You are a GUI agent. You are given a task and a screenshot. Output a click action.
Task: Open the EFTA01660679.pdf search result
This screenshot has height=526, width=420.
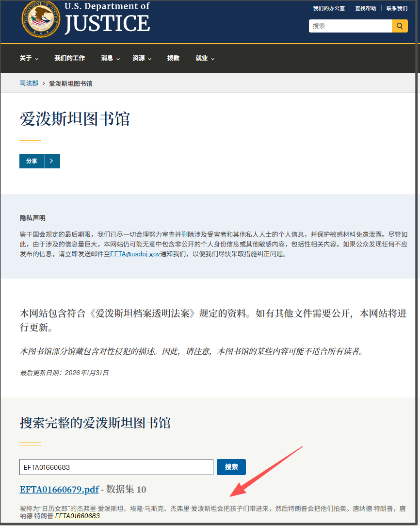click(59, 490)
